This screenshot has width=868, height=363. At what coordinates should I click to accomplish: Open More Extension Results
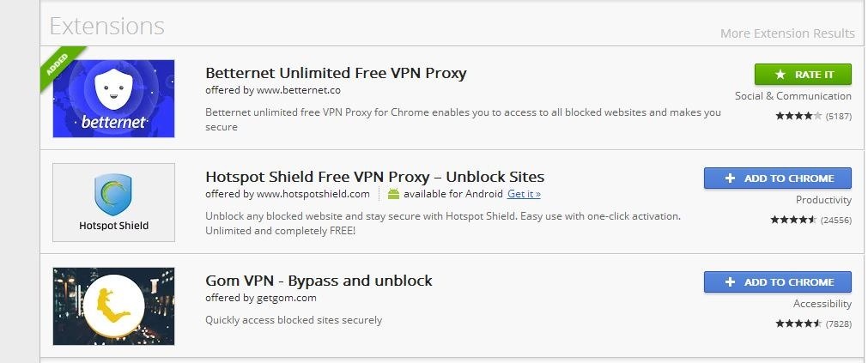[787, 33]
